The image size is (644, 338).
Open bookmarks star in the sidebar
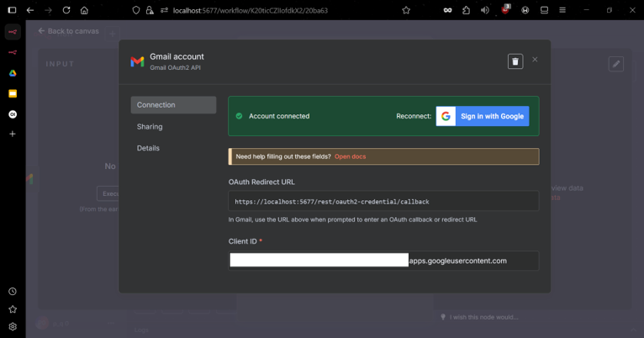13,309
